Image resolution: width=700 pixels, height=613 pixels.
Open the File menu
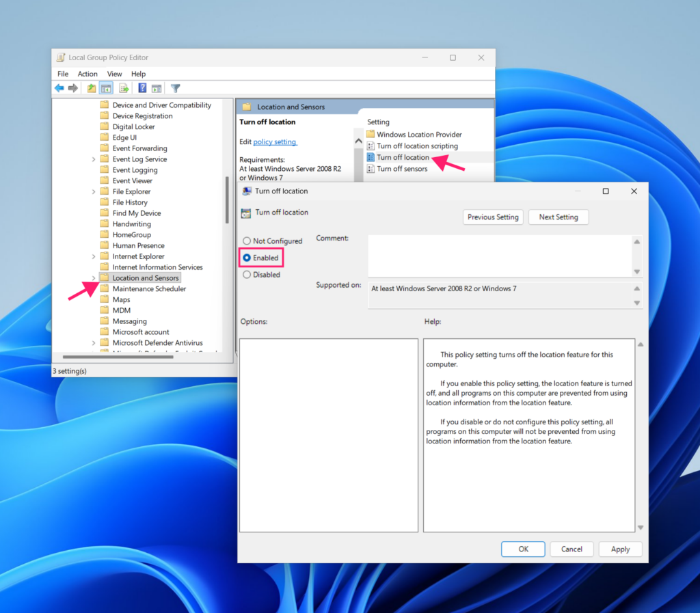click(x=63, y=74)
